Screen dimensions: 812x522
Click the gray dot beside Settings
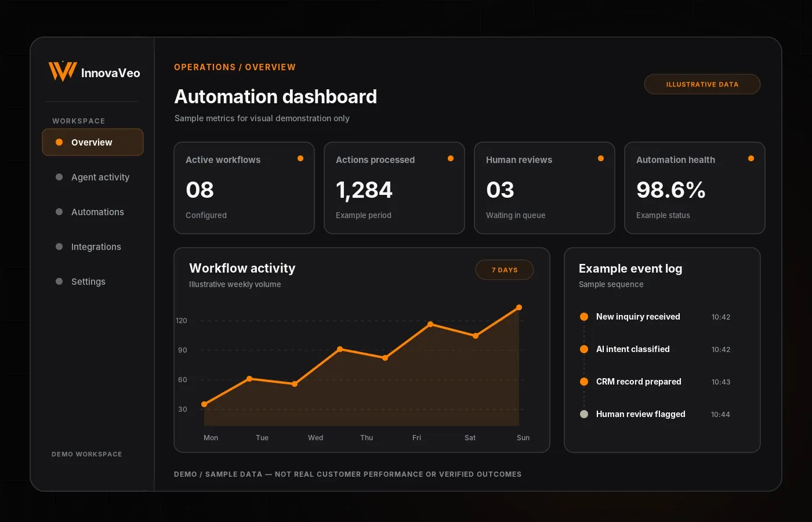tap(59, 281)
